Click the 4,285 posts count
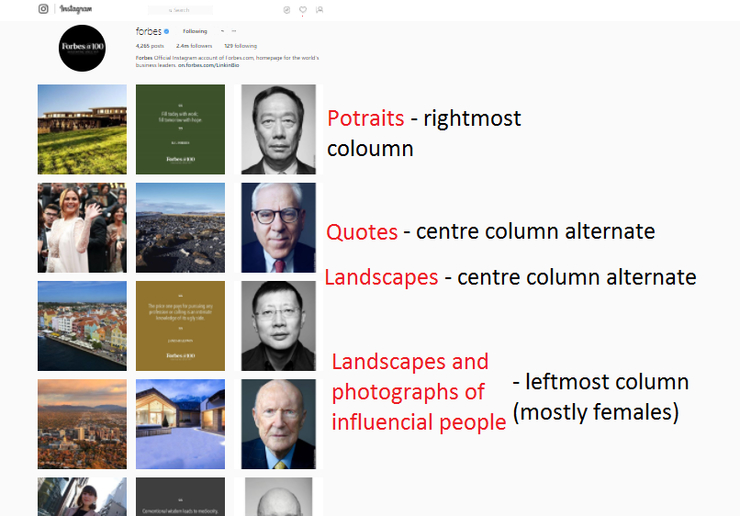This screenshot has width=740, height=516. click(x=150, y=46)
